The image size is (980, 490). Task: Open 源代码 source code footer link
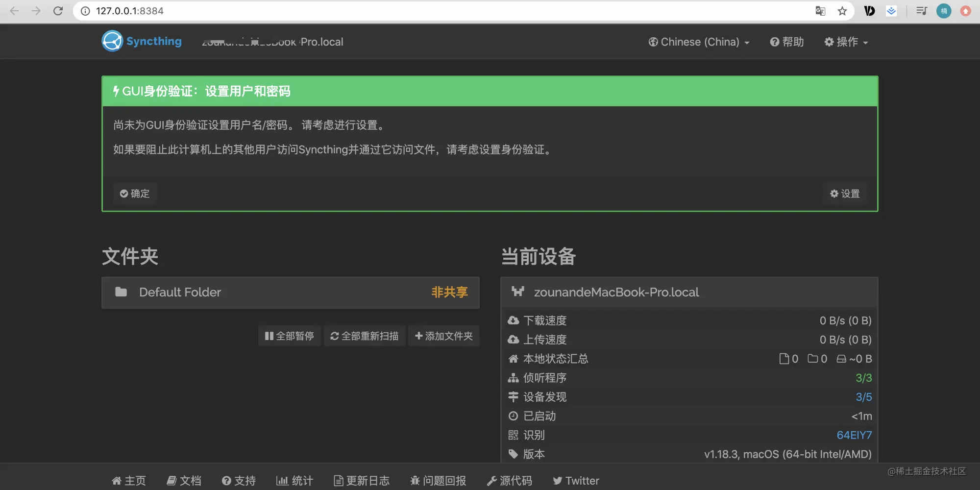click(x=510, y=481)
